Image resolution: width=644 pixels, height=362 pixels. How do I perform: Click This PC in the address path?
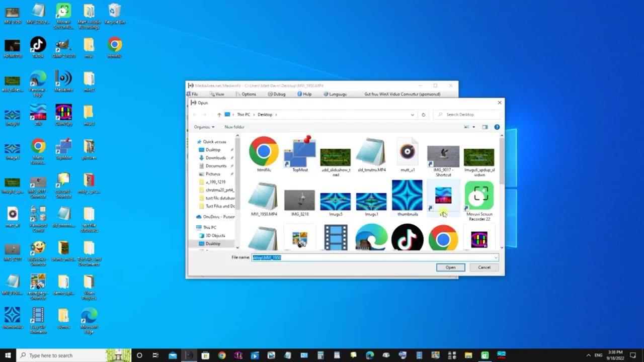tap(244, 115)
